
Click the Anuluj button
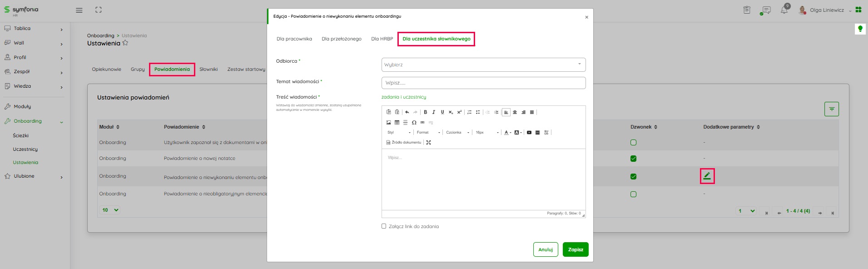click(545, 249)
